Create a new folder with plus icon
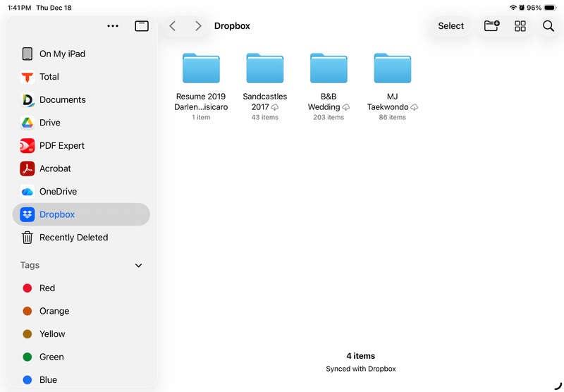564x392 pixels. pos(491,26)
